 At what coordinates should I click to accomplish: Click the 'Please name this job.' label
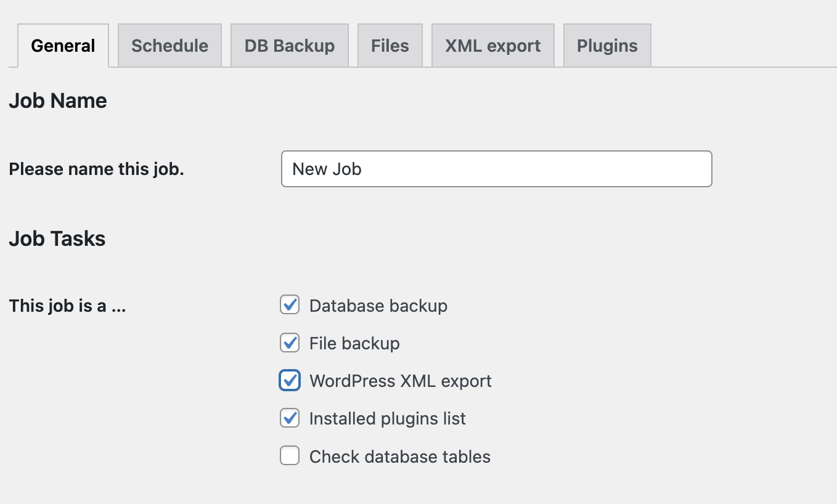point(96,169)
